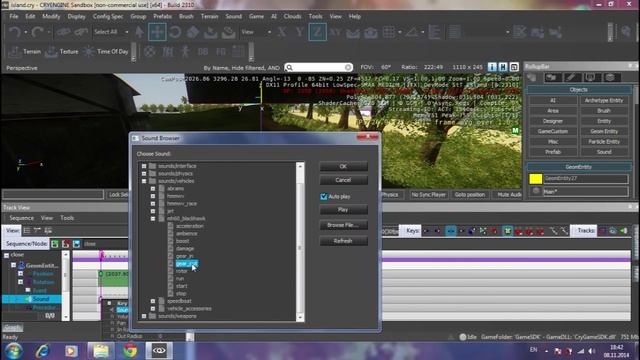640x360 pixels.
Task: Click the green add node icon in Track View
Action: (55, 244)
